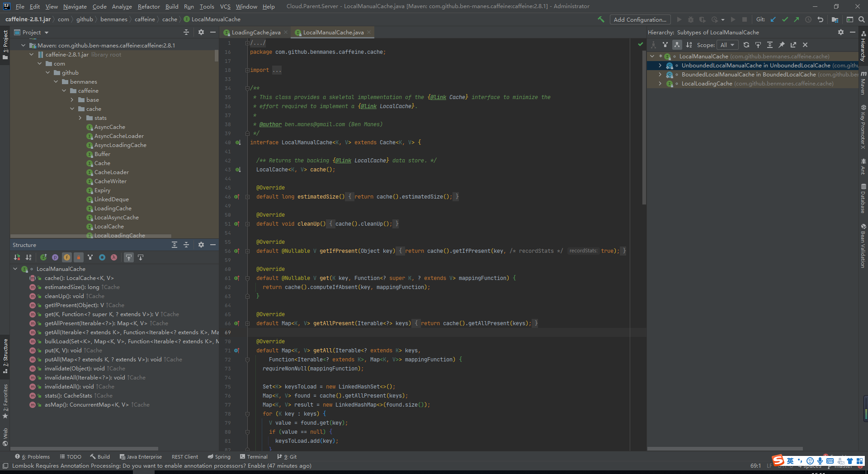Click the Add Configuration button
Image resolution: width=868 pixels, height=474 pixels.
(640, 19)
